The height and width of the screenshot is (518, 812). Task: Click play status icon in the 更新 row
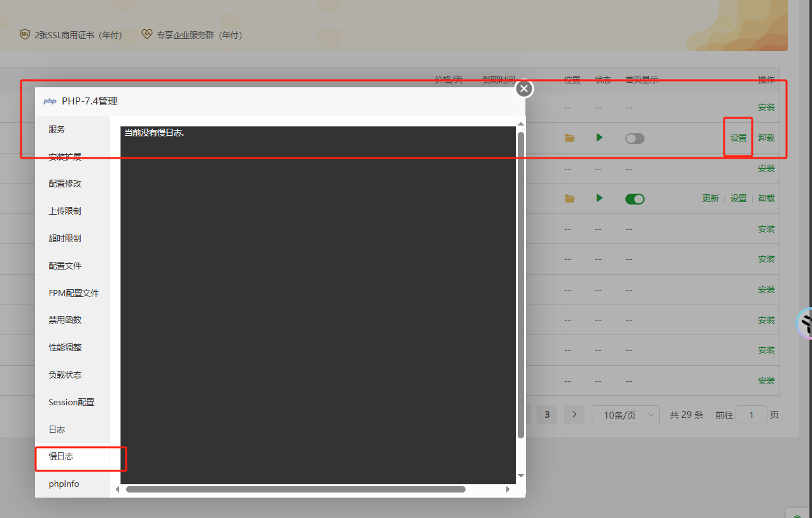click(599, 198)
